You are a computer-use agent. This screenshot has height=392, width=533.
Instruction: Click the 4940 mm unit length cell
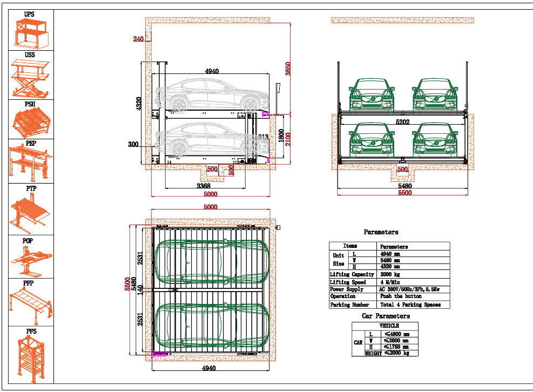pos(390,254)
